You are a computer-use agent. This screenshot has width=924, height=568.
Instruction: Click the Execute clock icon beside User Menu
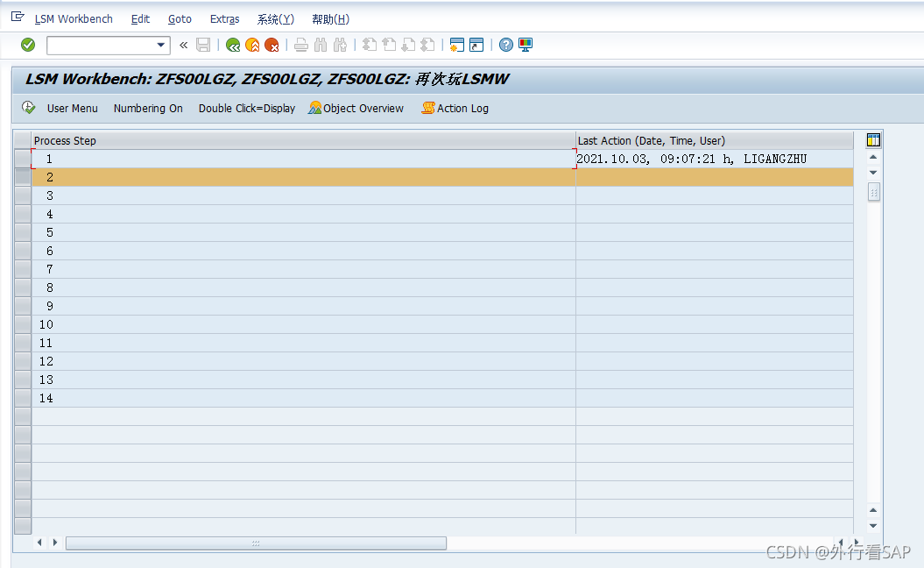coord(28,107)
